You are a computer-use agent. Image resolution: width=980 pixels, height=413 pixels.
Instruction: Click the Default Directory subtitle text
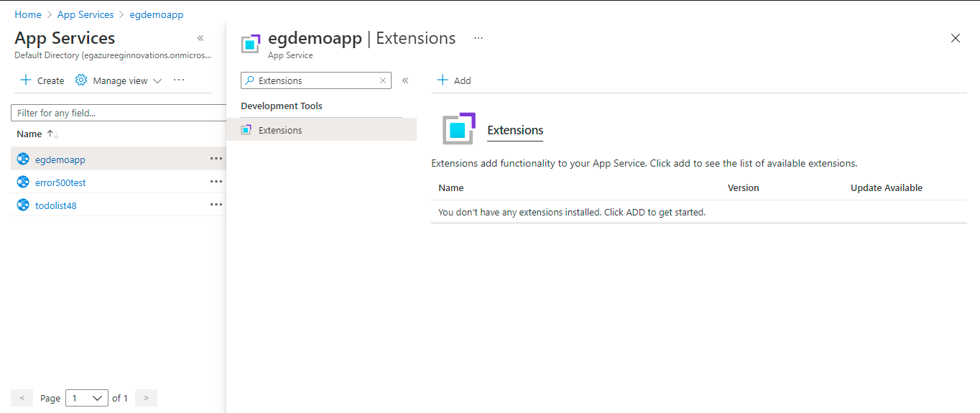click(113, 55)
